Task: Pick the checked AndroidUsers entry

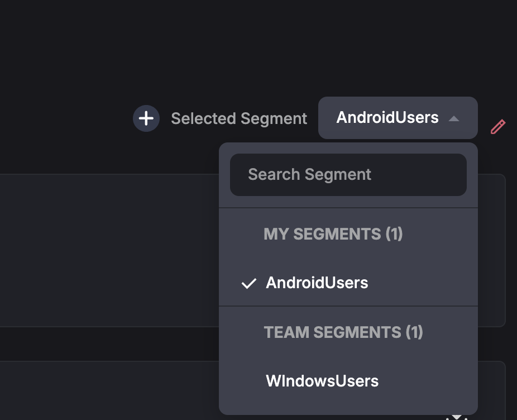Action: tap(317, 283)
